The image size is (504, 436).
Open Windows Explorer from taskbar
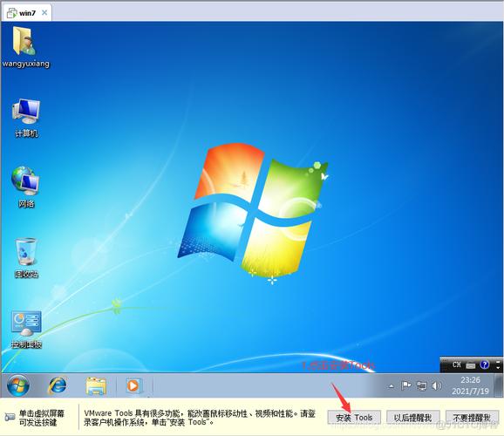pos(96,385)
